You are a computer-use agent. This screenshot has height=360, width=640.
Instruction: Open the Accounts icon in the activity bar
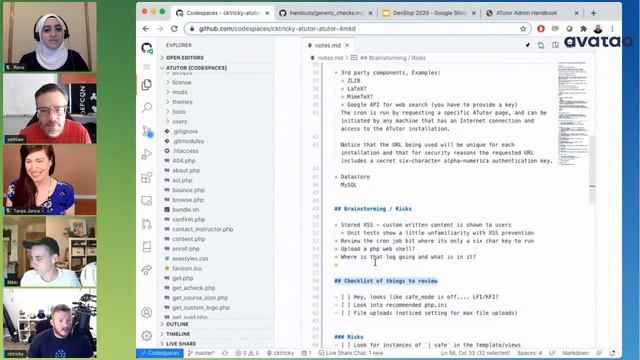pos(147,313)
